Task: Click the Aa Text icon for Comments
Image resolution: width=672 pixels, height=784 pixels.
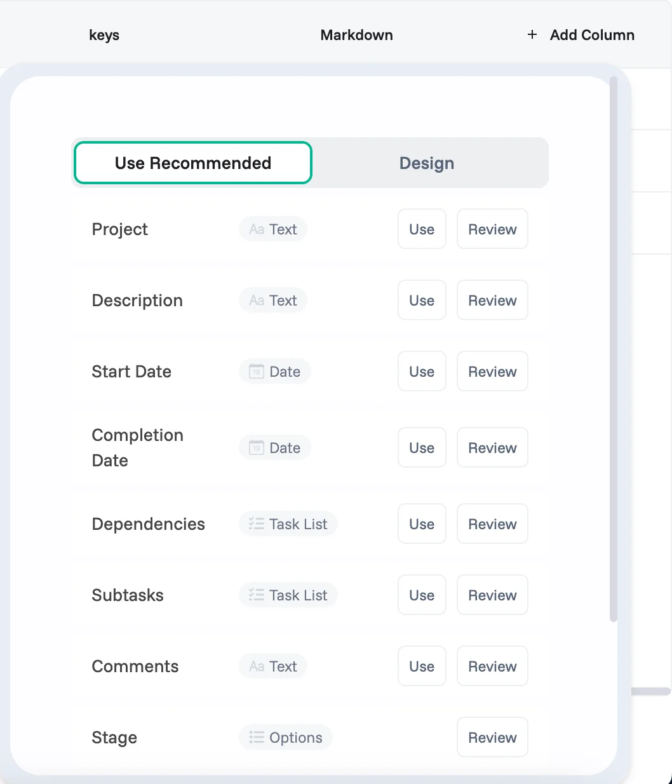Action: tap(257, 666)
